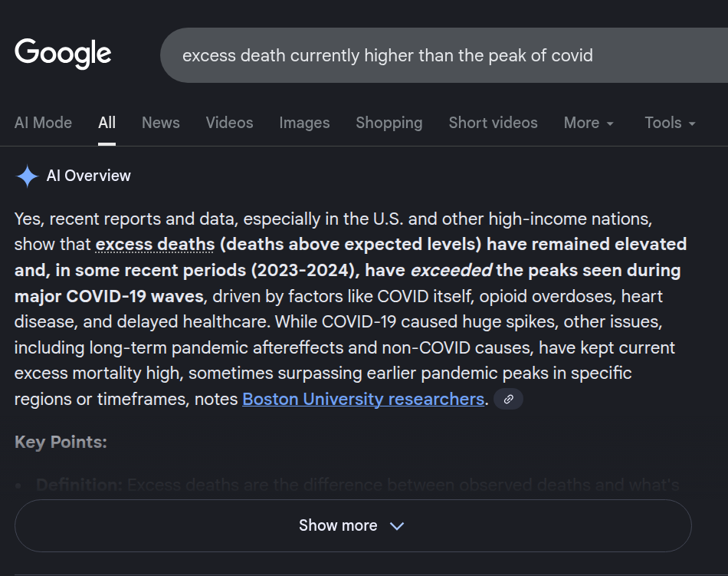Open the Shopping tab
Screen dimensions: 728x576
click(x=389, y=123)
